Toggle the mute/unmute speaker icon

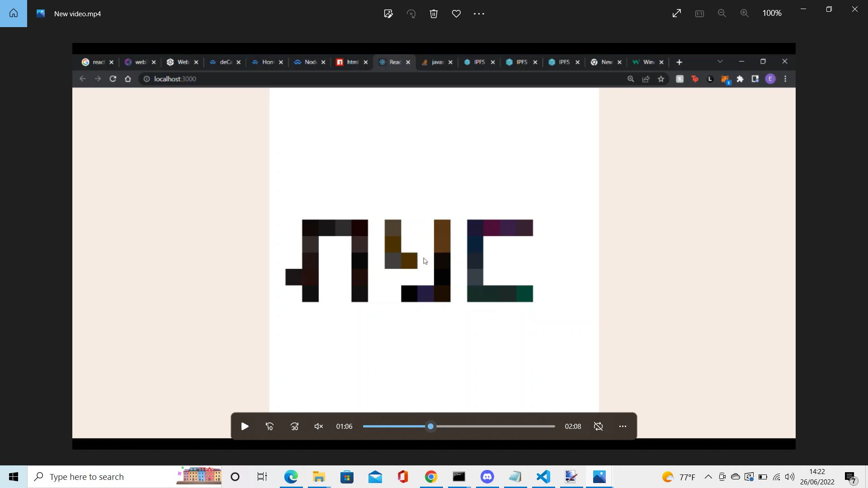tap(320, 427)
